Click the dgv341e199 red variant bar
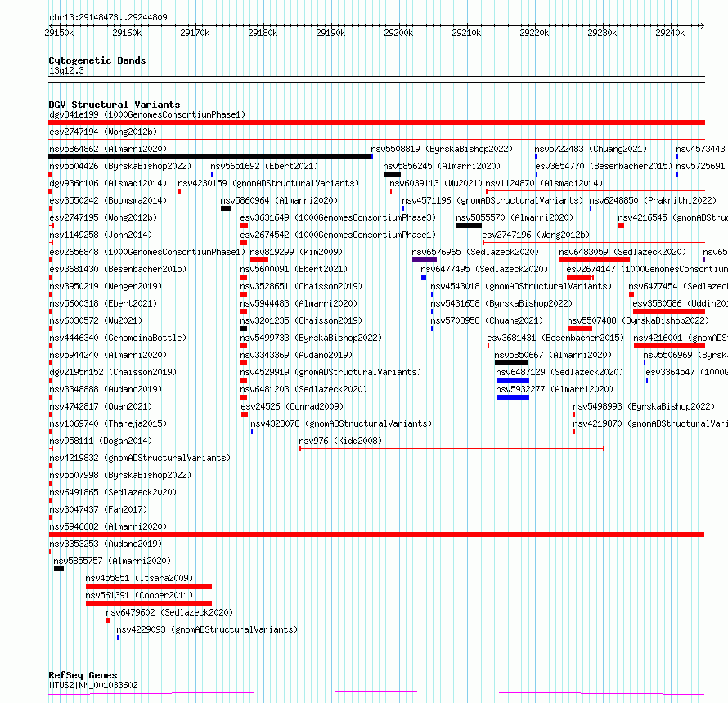The height and width of the screenshot is (703, 728). [376, 123]
